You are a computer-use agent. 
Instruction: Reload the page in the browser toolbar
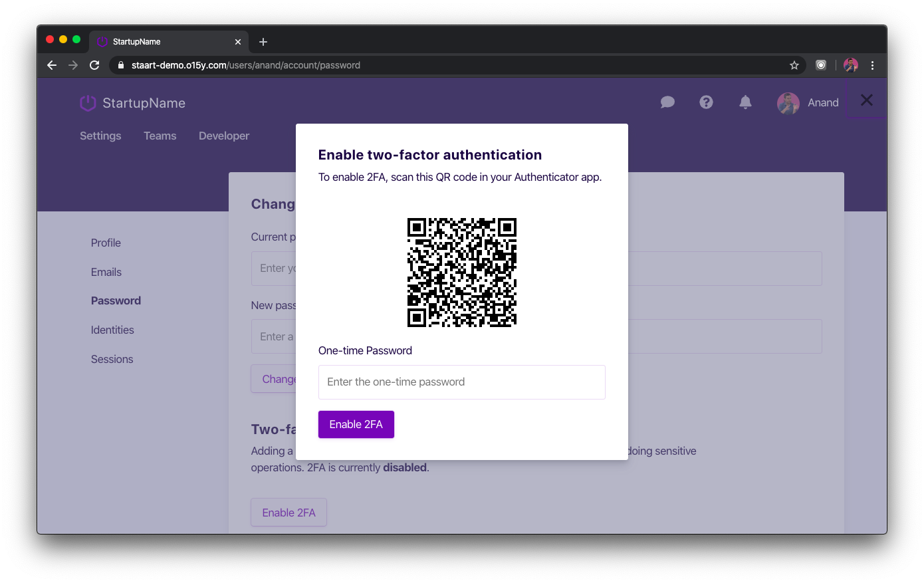(x=94, y=65)
